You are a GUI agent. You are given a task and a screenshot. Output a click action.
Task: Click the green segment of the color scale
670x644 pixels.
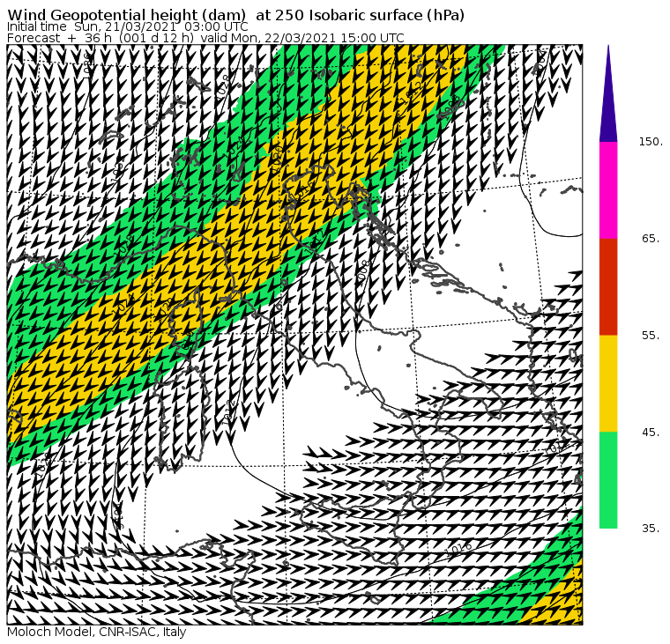608,480
